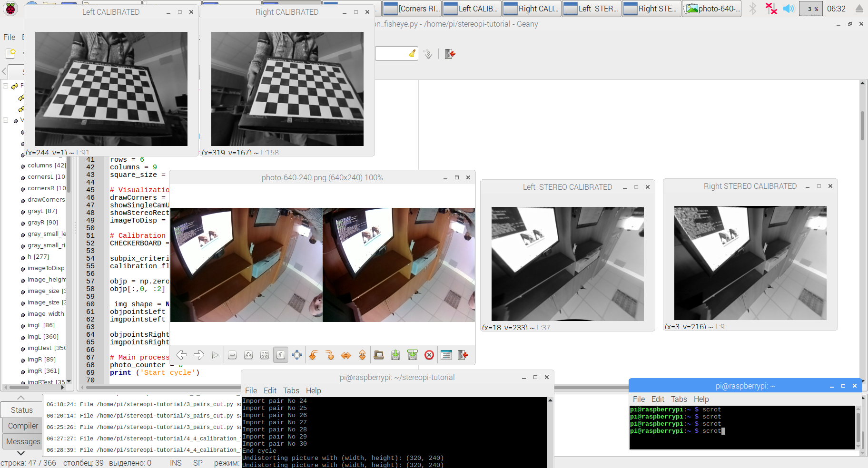Click message log entry 06:18:24
Viewport: 868px width, 468px height.
click(x=143, y=404)
